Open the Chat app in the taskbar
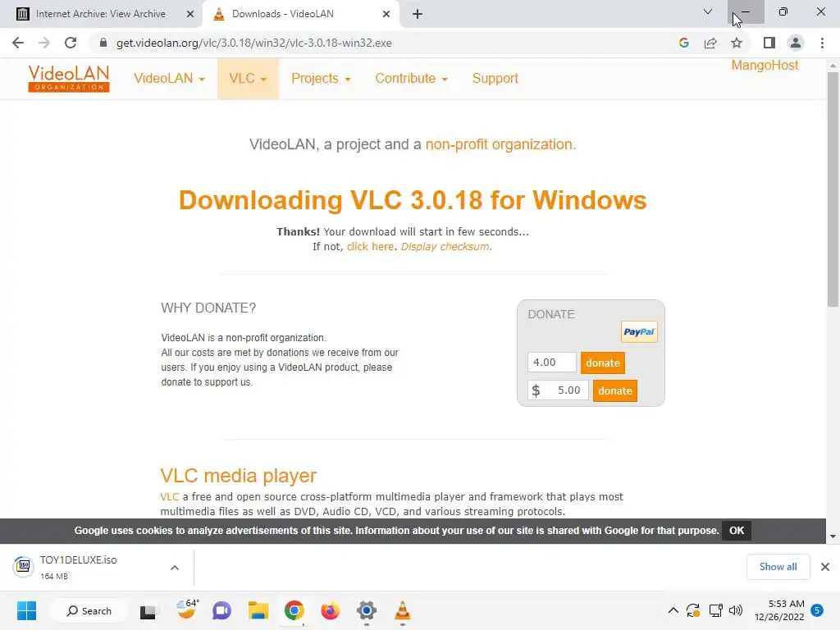The height and width of the screenshot is (630, 840). click(221, 610)
